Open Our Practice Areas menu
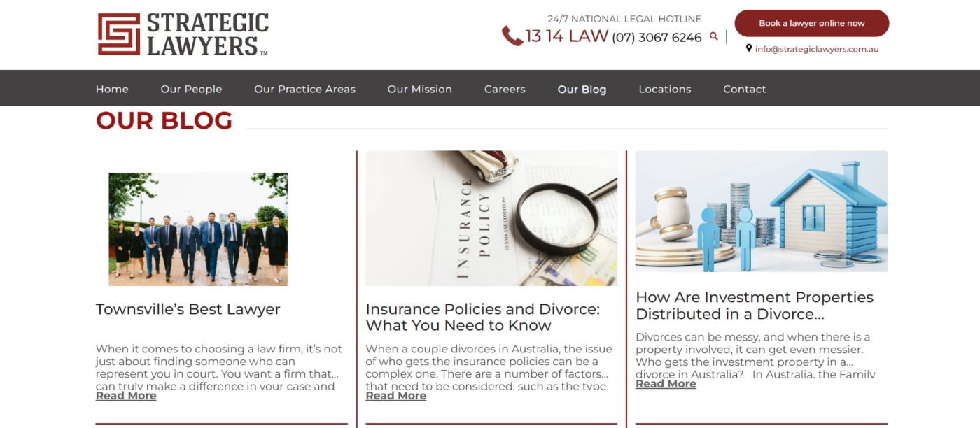 click(304, 89)
